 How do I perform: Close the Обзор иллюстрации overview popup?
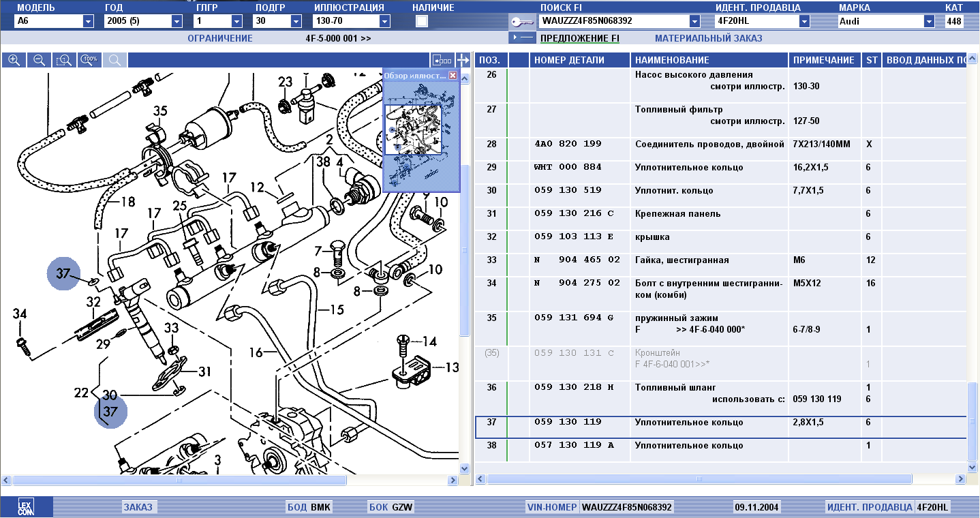pyautogui.click(x=453, y=76)
